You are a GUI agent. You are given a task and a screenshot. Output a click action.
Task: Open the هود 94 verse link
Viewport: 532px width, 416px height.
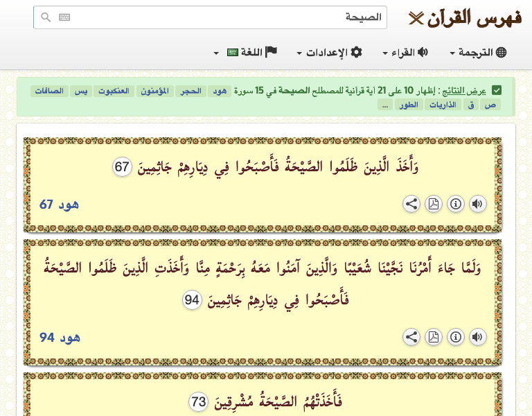click(60, 338)
